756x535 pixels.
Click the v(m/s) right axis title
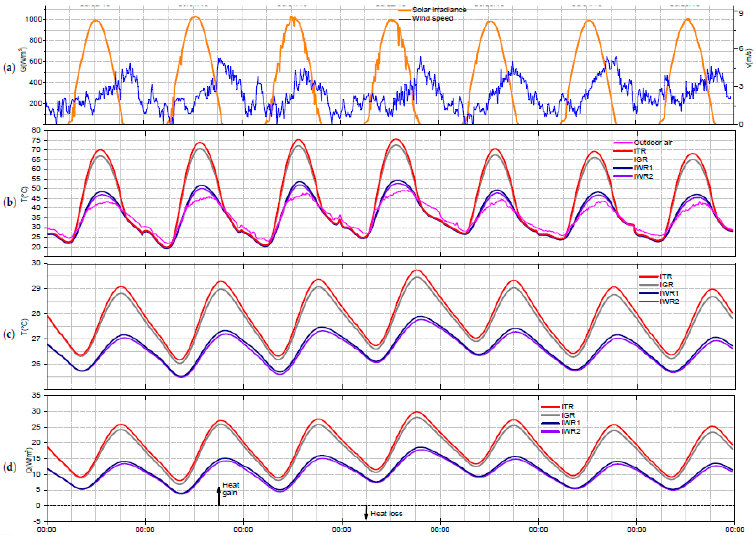tap(749, 58)
